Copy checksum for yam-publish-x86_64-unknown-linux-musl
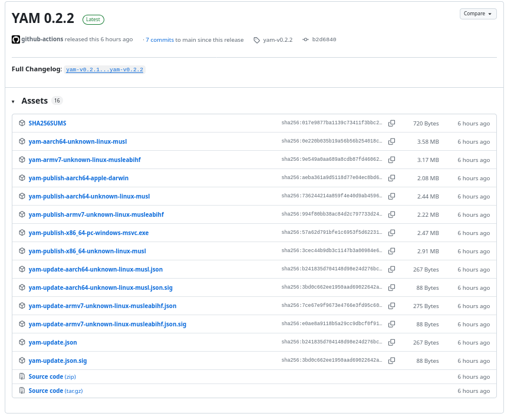514x420 pixels. (391, 252)
